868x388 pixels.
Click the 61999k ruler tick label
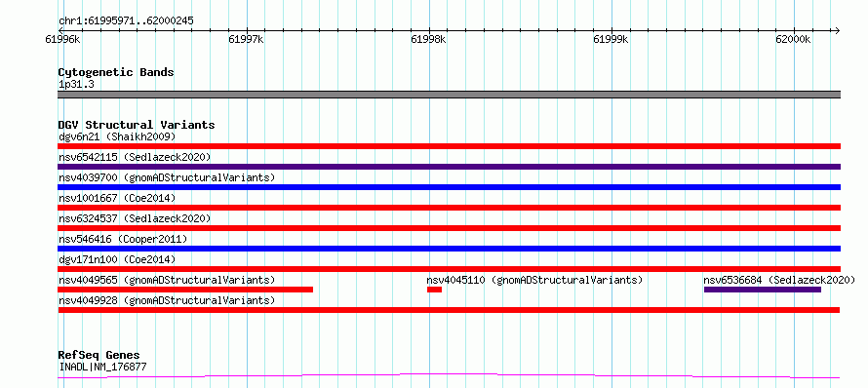pyautogui.click(x=612, y=40)
